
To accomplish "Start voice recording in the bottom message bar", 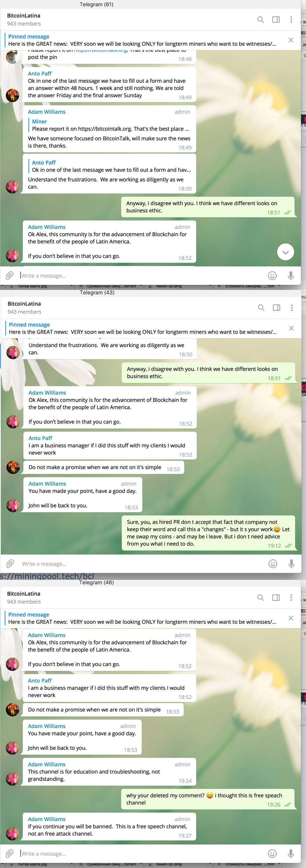I will pos(290,854).
